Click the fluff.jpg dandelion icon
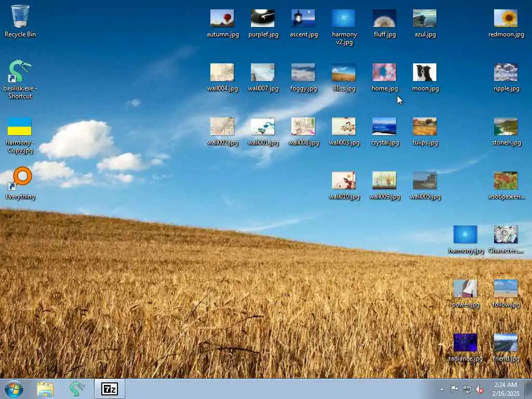Image resolution: width=532 pixels, height=399 pixels. pos(384,23)
